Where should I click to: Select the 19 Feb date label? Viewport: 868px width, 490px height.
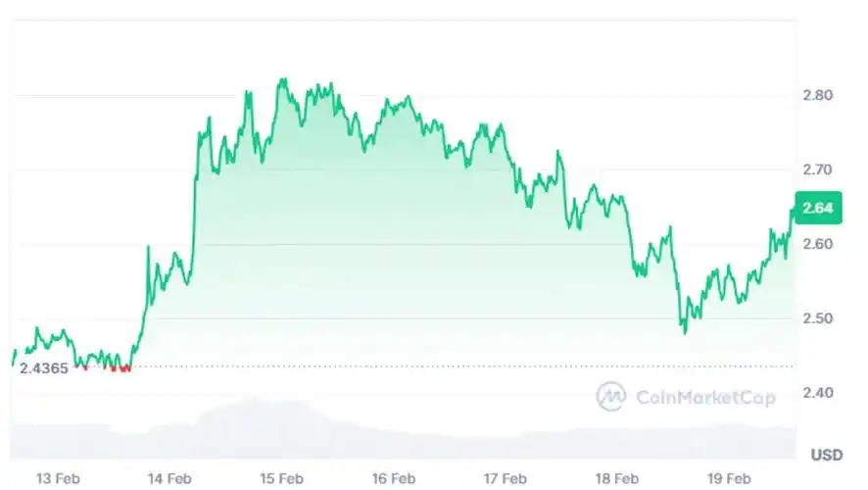pos(728,478)
